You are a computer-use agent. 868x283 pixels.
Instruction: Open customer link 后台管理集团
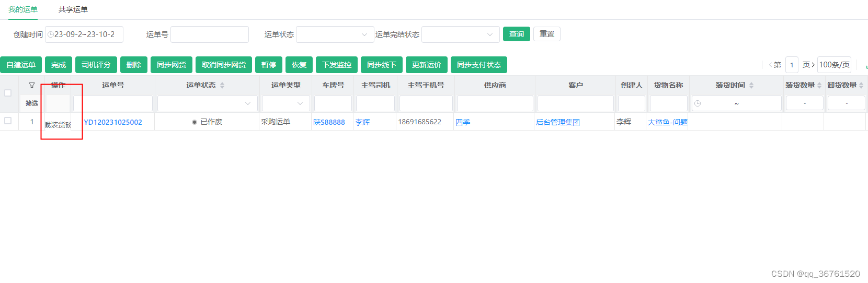click(x=558, y=122)
